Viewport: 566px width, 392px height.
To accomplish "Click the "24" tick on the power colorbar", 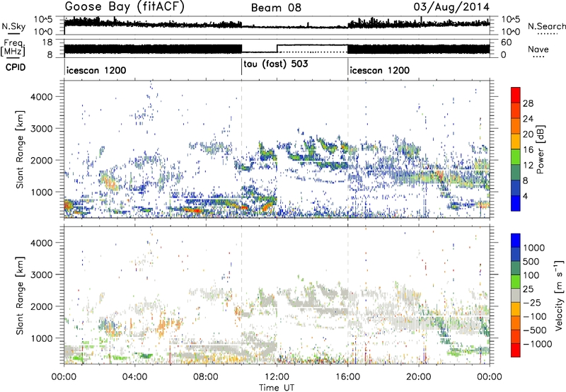I will [528, 119].
